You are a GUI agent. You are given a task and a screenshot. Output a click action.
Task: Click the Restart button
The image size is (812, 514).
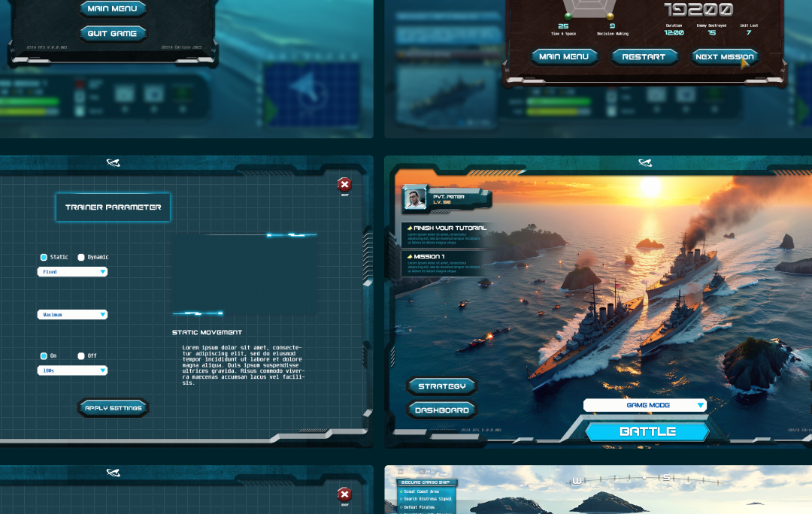pos(644,57)
